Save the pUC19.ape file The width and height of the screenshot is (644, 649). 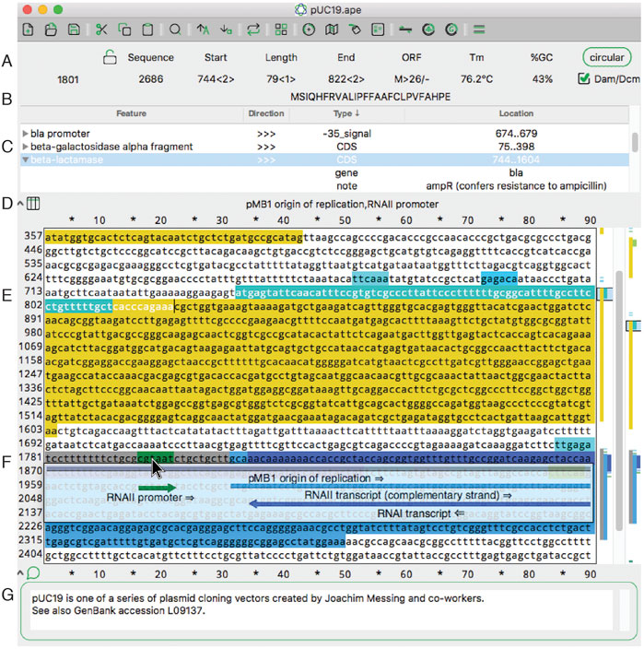74,29
